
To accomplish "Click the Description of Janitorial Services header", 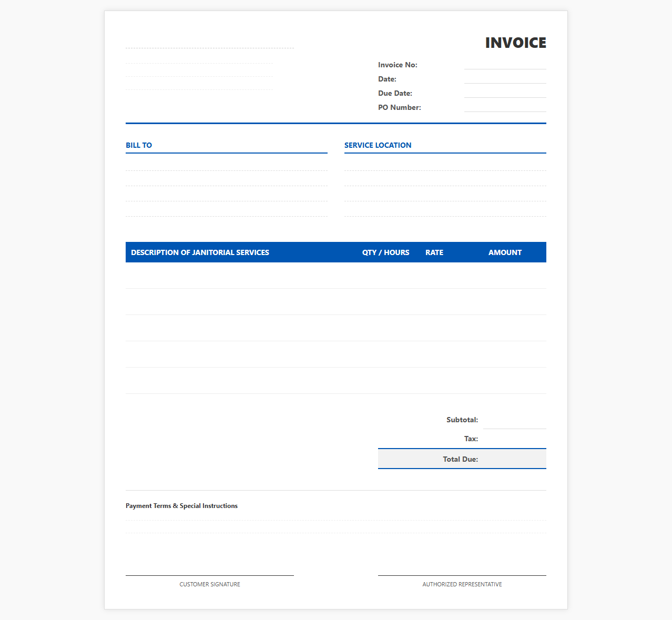I will click(x=200, y=252).
